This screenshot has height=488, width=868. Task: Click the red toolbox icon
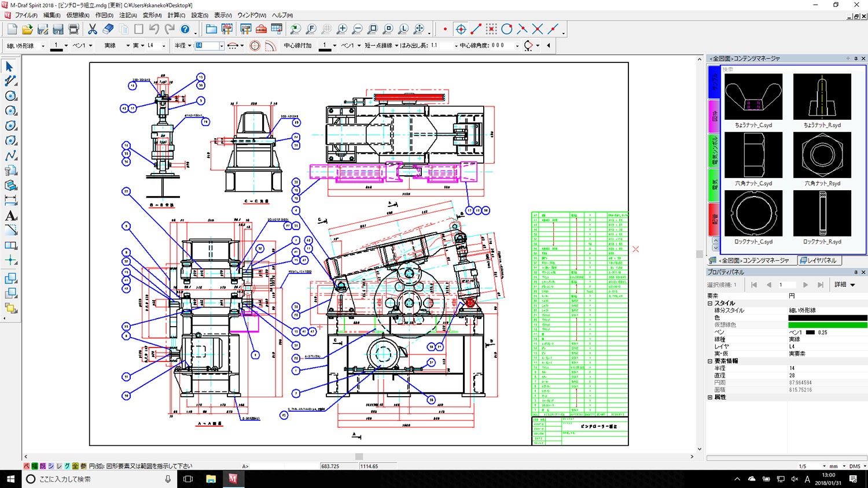coord(261,29)
